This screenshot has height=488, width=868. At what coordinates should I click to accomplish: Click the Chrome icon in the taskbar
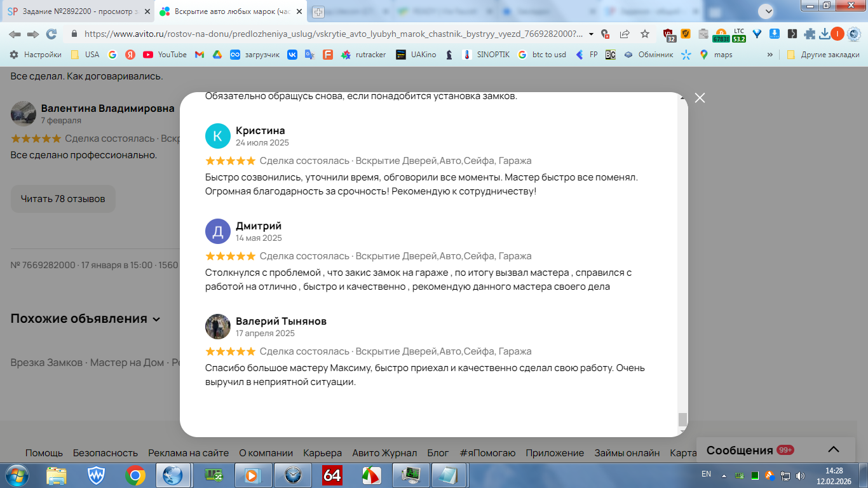135,475
